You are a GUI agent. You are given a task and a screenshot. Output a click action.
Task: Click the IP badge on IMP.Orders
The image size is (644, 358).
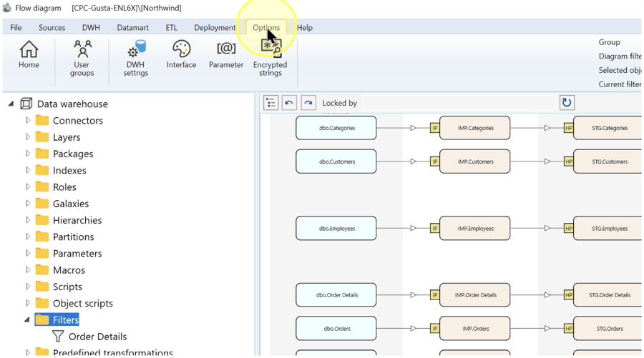click(x=434, y=329)
